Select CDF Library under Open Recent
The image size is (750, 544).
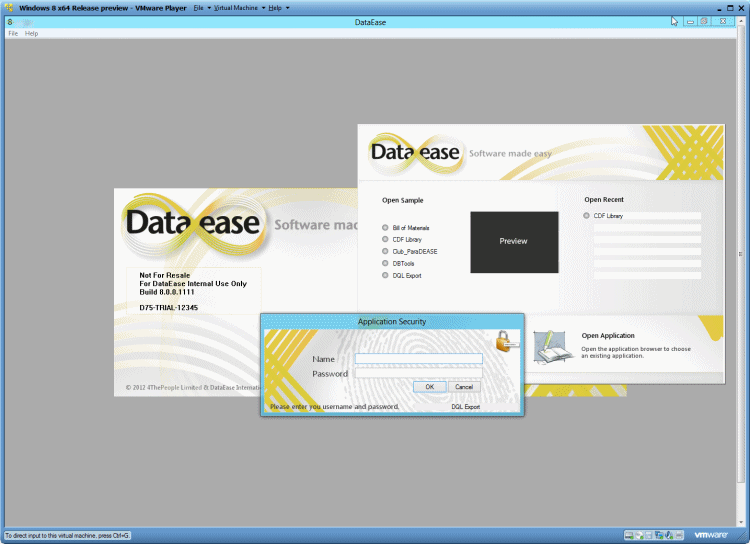(x=586, y=216)
